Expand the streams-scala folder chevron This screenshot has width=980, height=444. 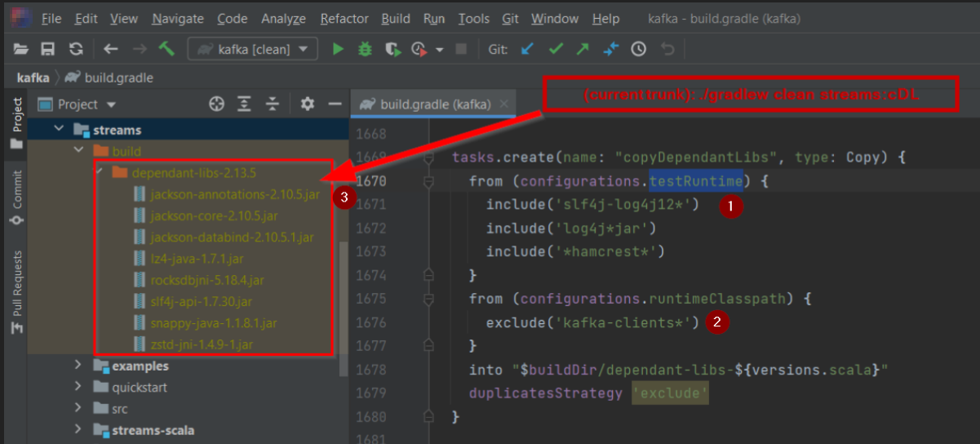tap(78, 429)
